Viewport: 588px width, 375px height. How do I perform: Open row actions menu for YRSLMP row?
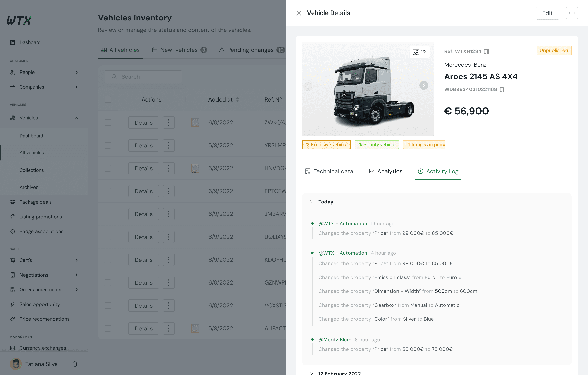[x=168, y=145]
